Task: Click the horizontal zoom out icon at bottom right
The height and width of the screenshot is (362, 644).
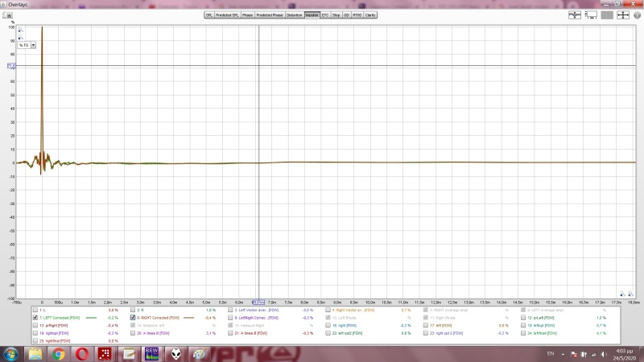Action: pyautogui.click(x=621, y=294)
